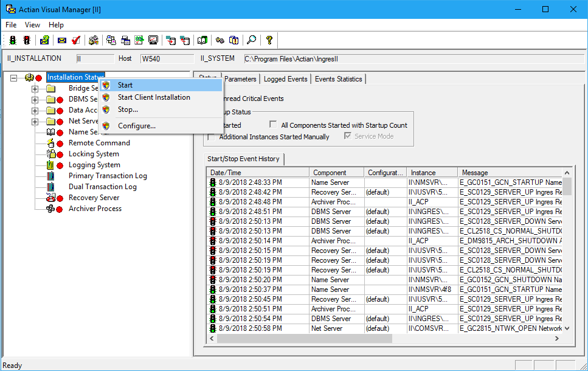The width and height of the screenshot is (588, 371).
Task: Click the monitor chart toolbar icon
Action: 153,40
